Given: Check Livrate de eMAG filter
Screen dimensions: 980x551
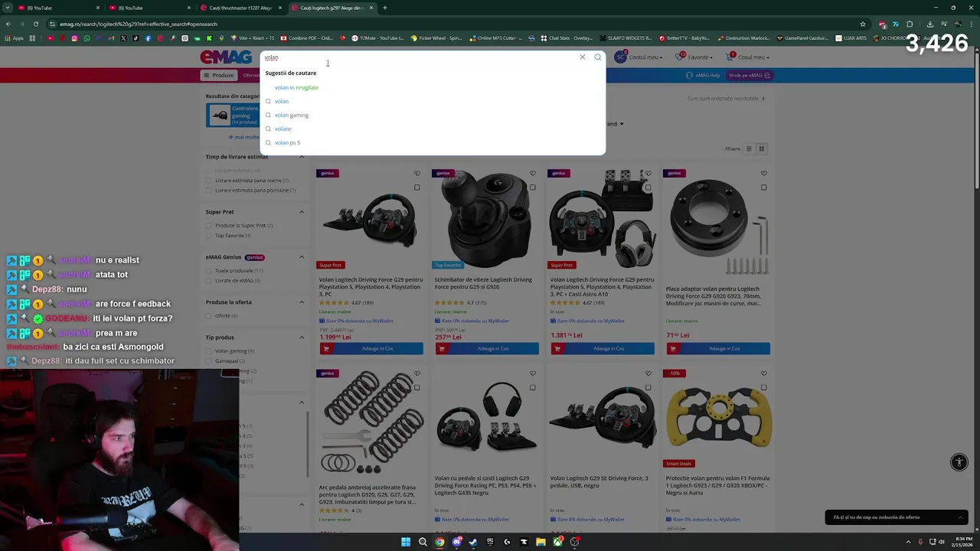Looking at the screenshot, I should pyautogui.click(x=208, y=281).
